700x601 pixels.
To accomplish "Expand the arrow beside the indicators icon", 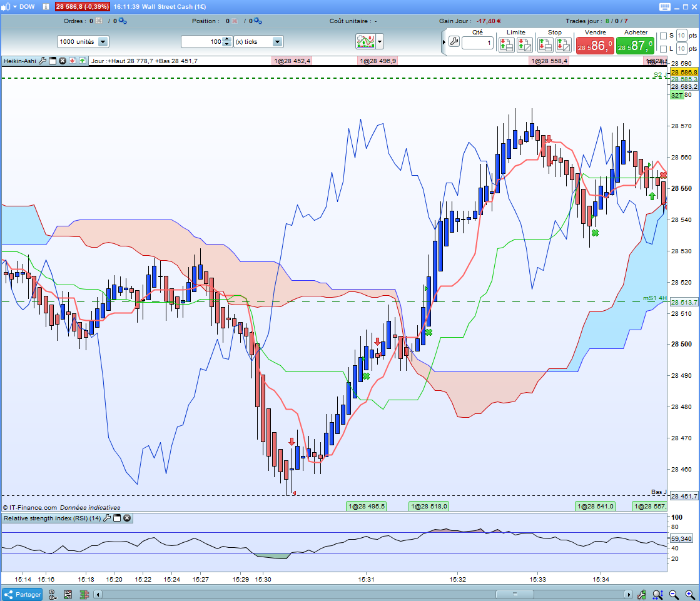I will [x=380, y=41].
